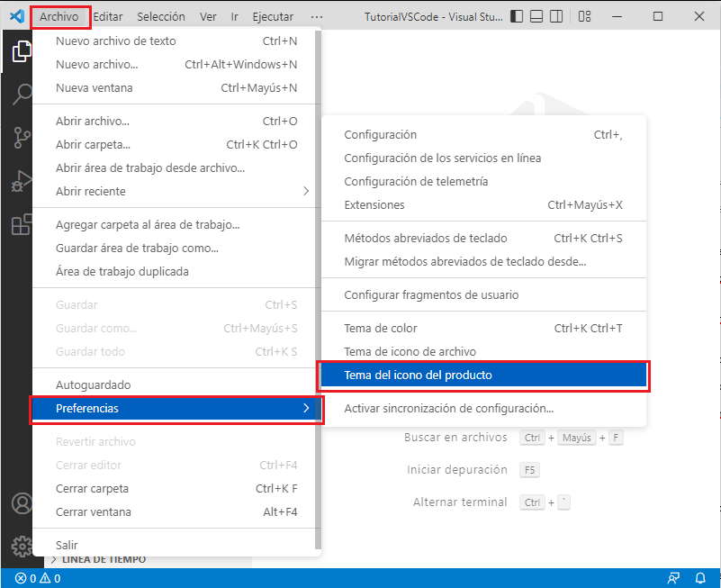Open the Explorer view in activity bar
This screenshot has height=588, width=721.
21,50
